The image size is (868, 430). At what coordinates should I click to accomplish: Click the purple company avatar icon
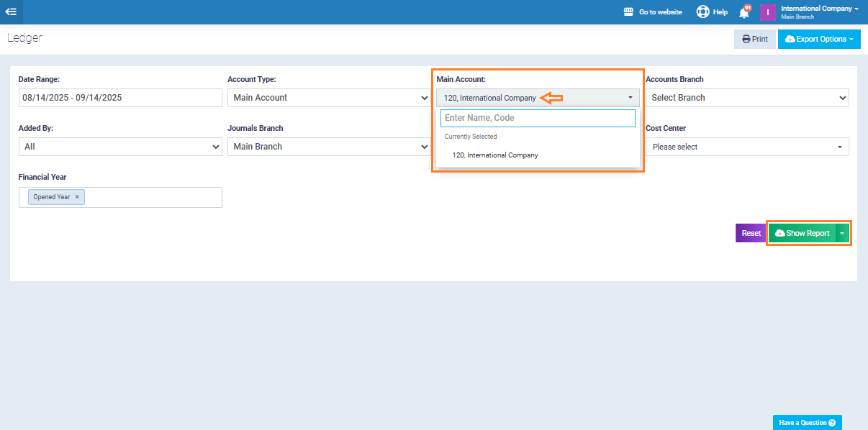(768, 12)
